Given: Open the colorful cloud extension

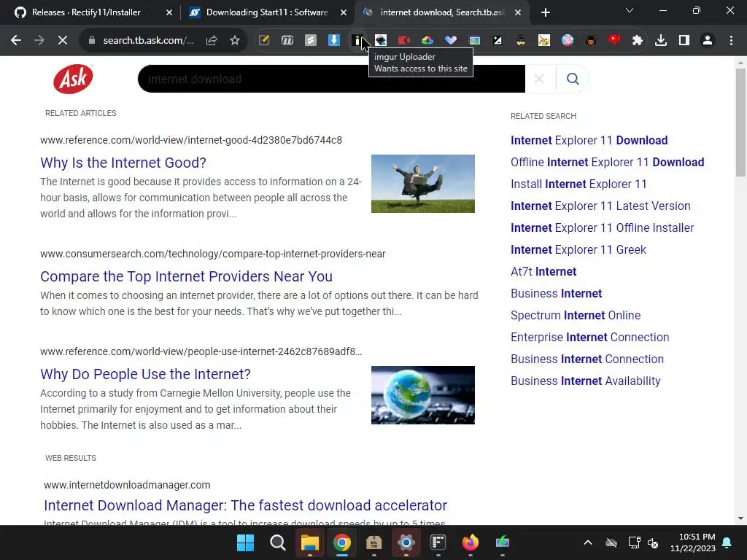Looking at the screenshot, I should pyautogui.click(x=427, y=41).
